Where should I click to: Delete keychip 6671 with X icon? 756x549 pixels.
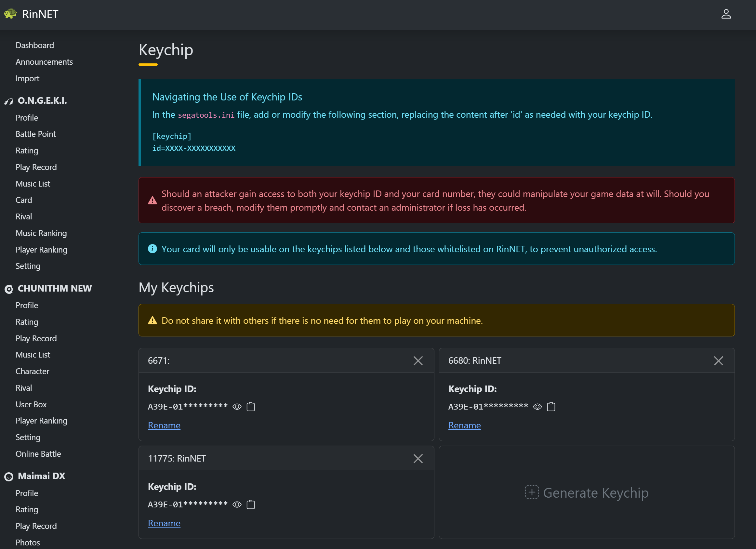click(418, 361)
